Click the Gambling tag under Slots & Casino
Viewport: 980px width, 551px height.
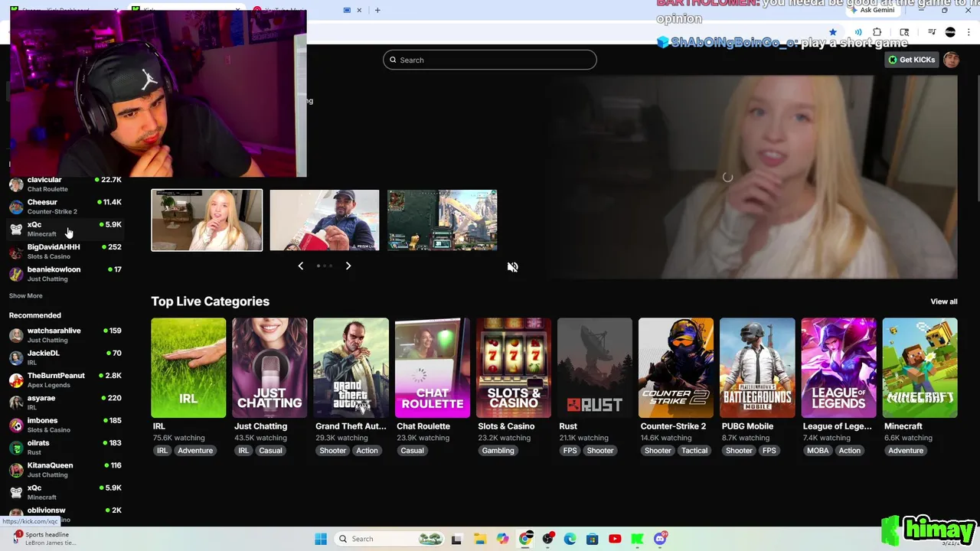pos(498,451)
